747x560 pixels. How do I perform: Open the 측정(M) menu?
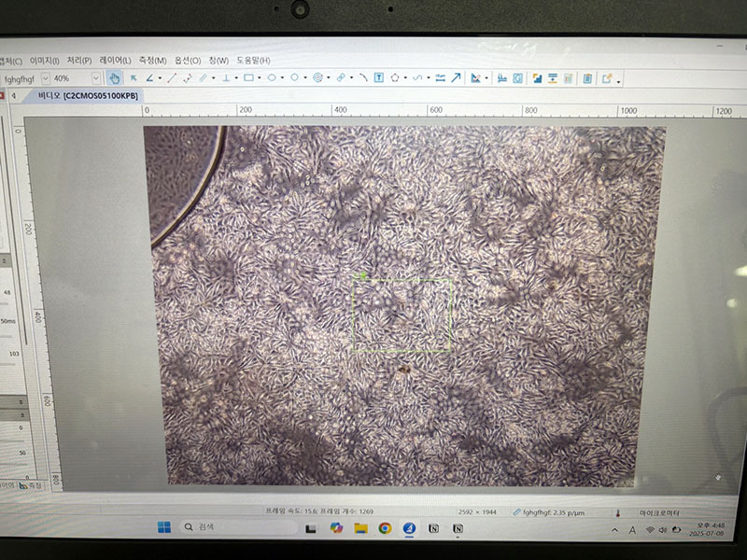tap(153, 61)
